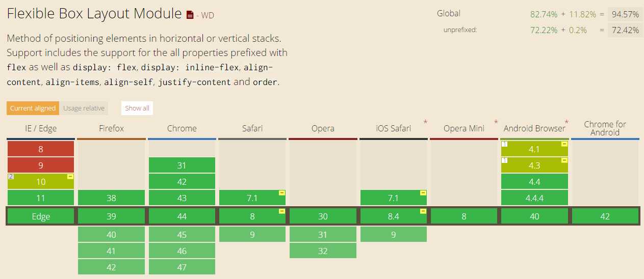
Task: Click the red IE 8 unsupported cell
Action: pyautogui.click(x=41, y=149)
